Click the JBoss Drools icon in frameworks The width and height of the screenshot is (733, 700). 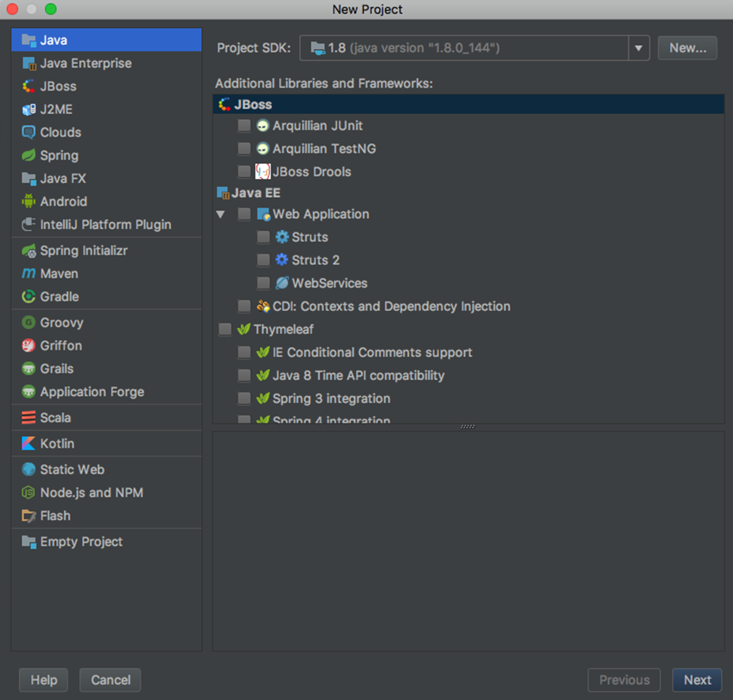(x=263, y=171)
